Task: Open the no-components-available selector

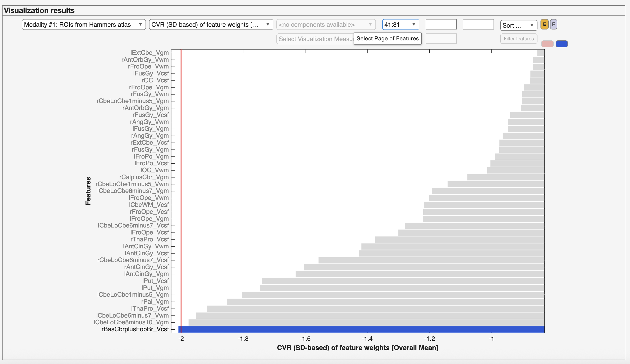Action: pos(326,24)
